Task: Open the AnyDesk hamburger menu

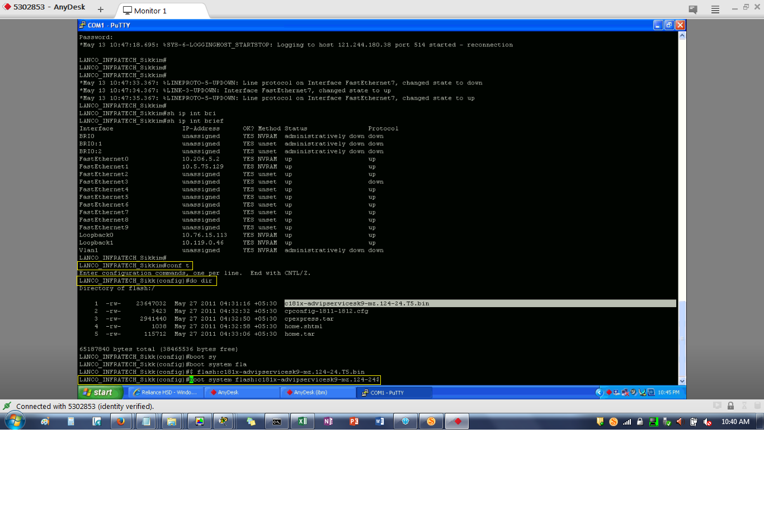Action: 715,9
